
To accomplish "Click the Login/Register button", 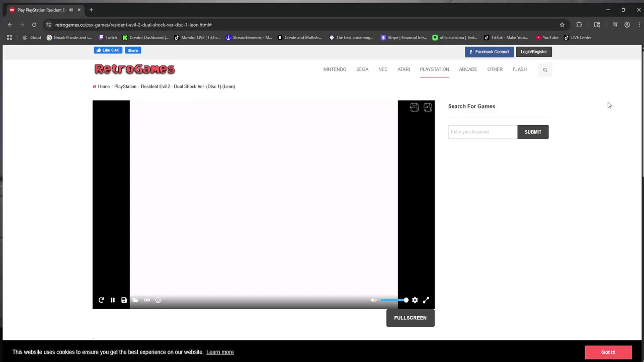I will pyautogui.click(x=534, y=52).
